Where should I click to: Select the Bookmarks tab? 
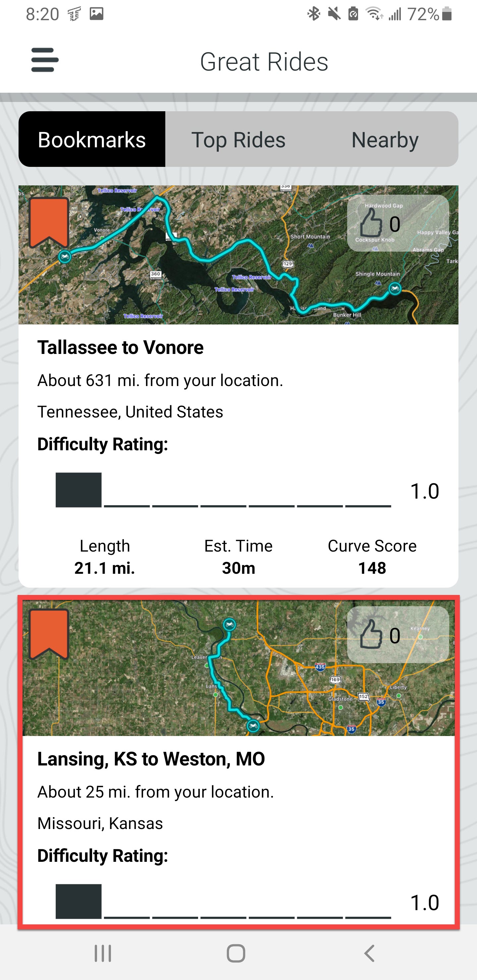click(92, 140)
